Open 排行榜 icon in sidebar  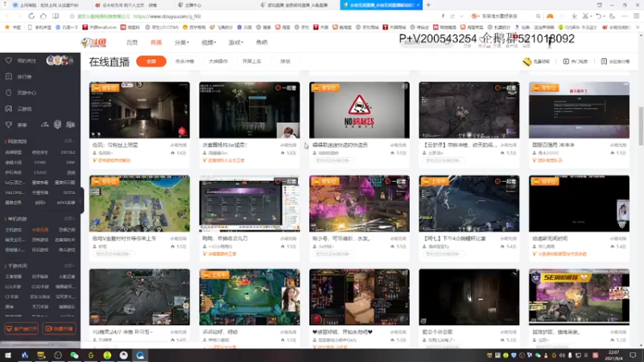9,76
